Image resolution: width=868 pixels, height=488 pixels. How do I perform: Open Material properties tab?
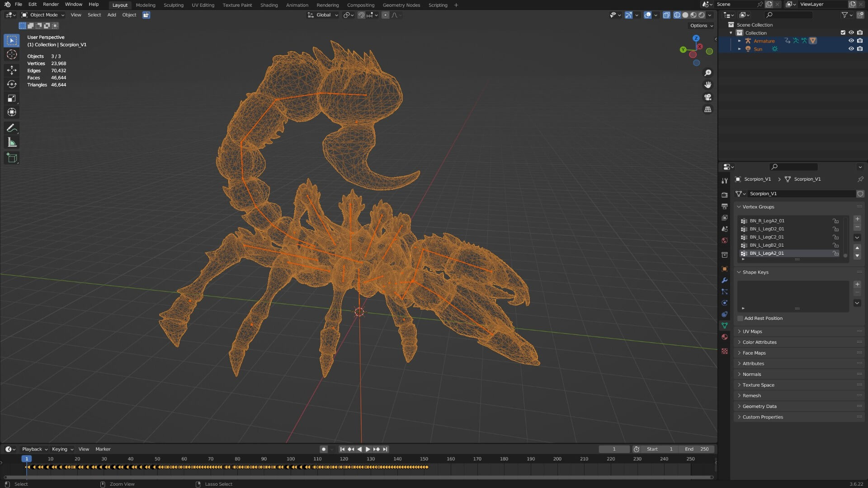(x=725, y=337)
